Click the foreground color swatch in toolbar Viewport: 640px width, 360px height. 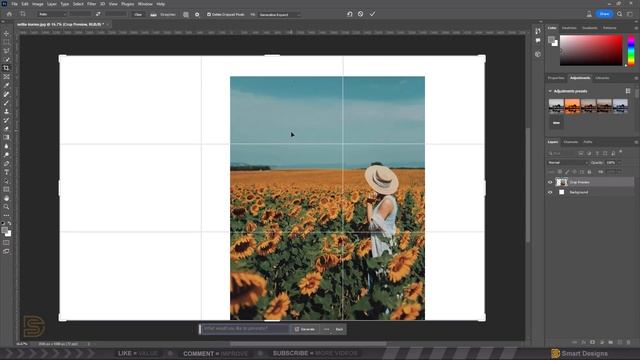[4, 231]
